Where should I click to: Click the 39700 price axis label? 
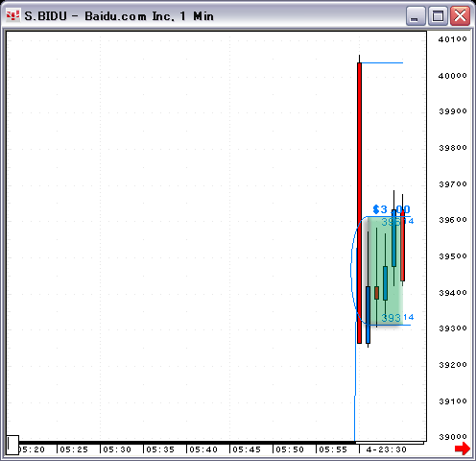point(452,184)
